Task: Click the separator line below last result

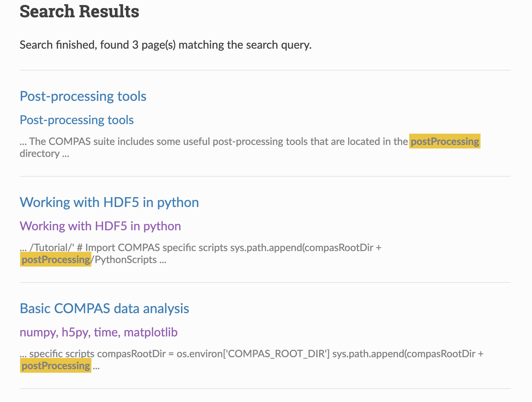Action: [266, 389]
